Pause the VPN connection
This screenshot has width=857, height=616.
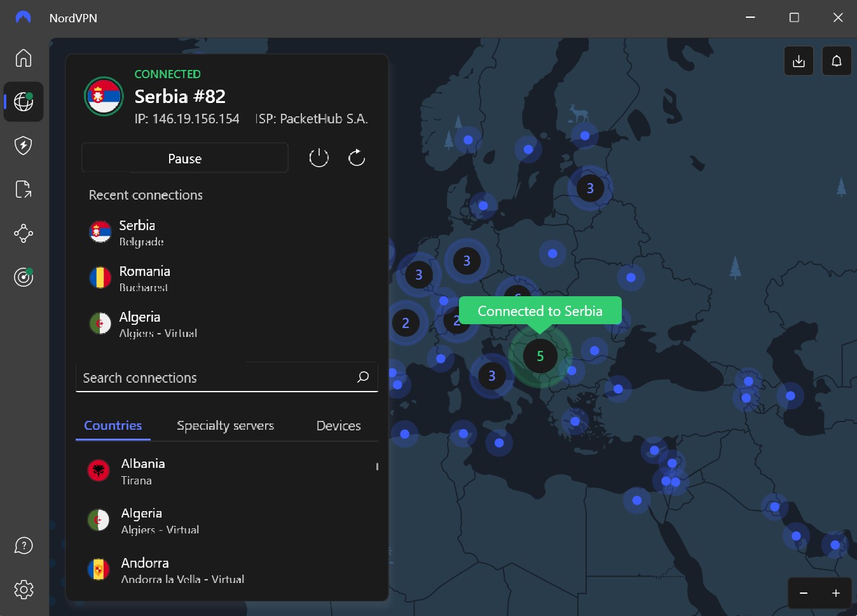click(184, 158)
